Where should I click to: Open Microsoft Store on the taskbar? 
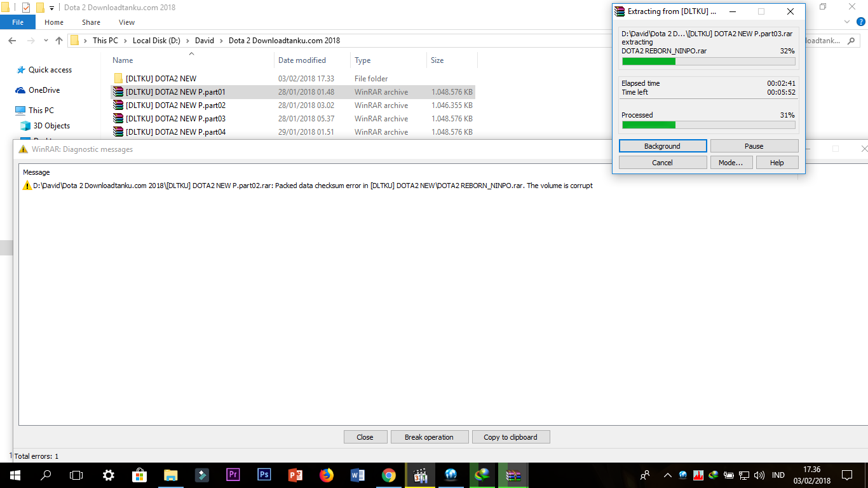[x=139, y=475]
